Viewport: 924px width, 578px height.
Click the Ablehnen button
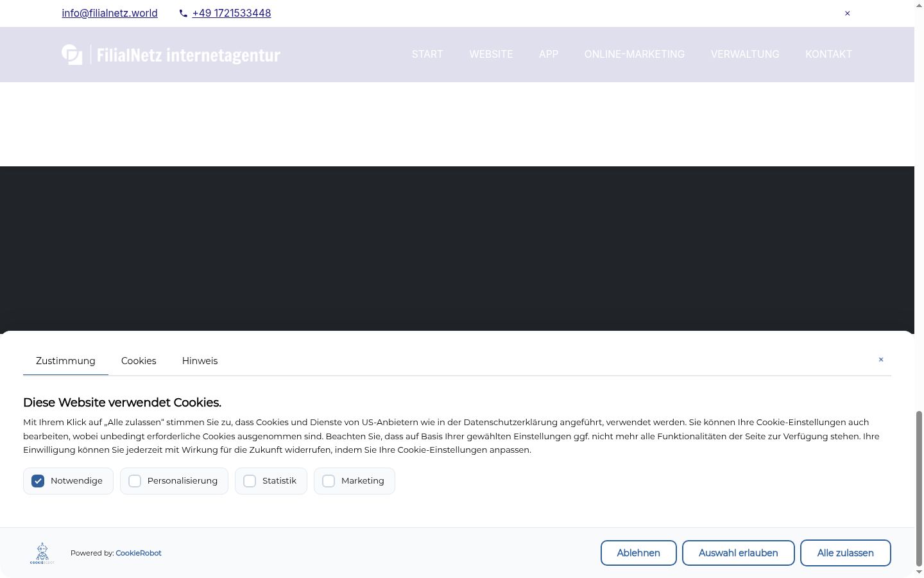(x=638, y=553)
